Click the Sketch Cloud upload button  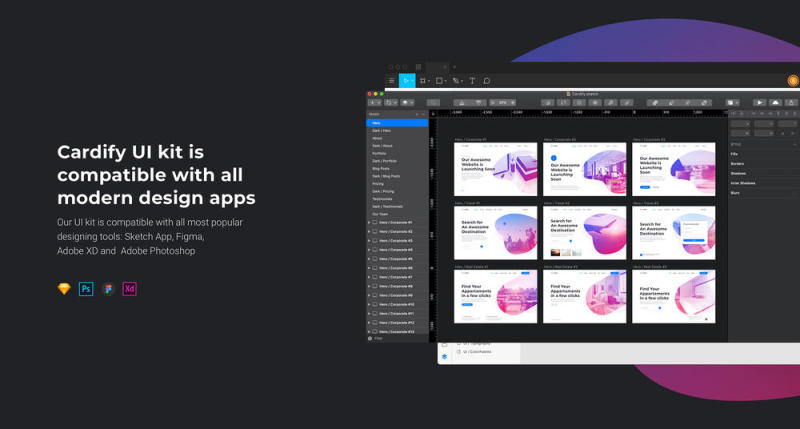[776, 103]
